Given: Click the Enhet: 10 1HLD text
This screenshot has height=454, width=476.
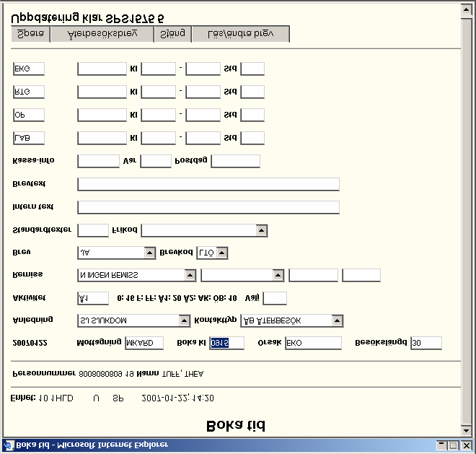Looking at the screenshot, I should 42,398.
